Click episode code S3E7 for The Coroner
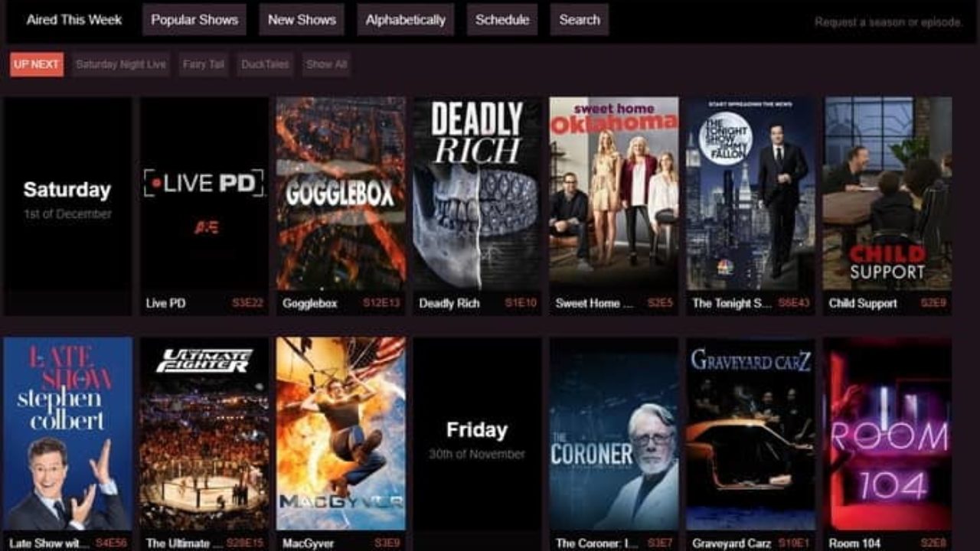The image size is (980, 551). pyautogui.click(x=660, y=543)
